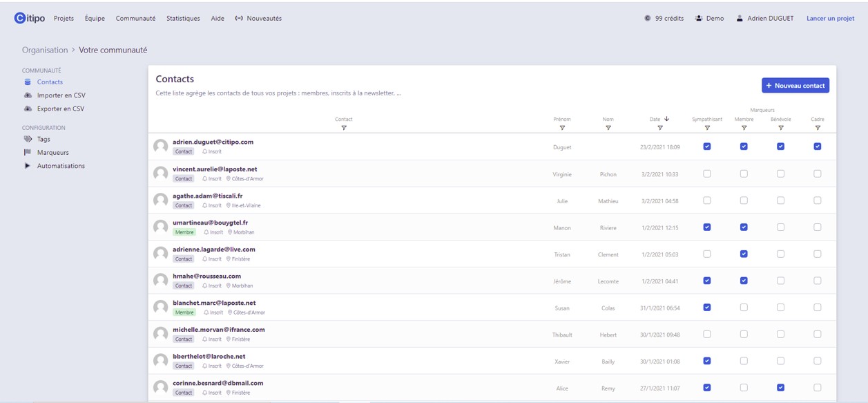This screenshot has width=868, height=403.
Task: Click the Exporter en CSV cloud icon
Action: pyautogui.click(x=28, y=109)
